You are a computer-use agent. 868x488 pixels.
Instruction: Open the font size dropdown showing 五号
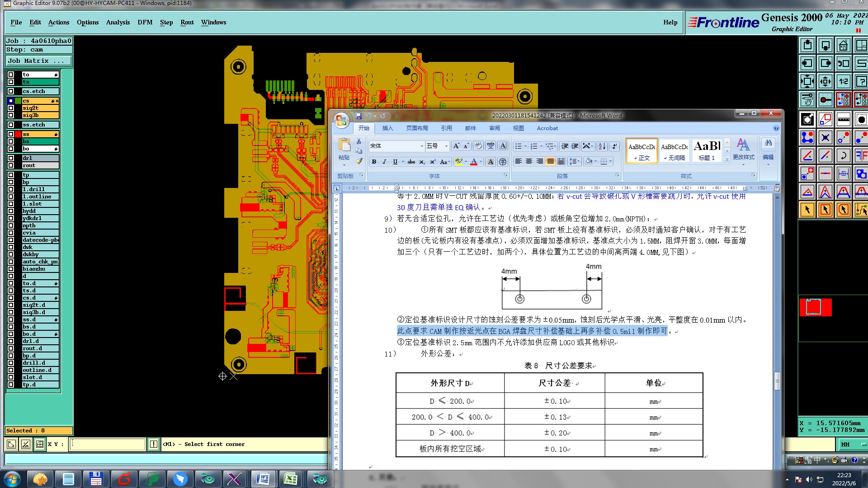pos(446,146)
